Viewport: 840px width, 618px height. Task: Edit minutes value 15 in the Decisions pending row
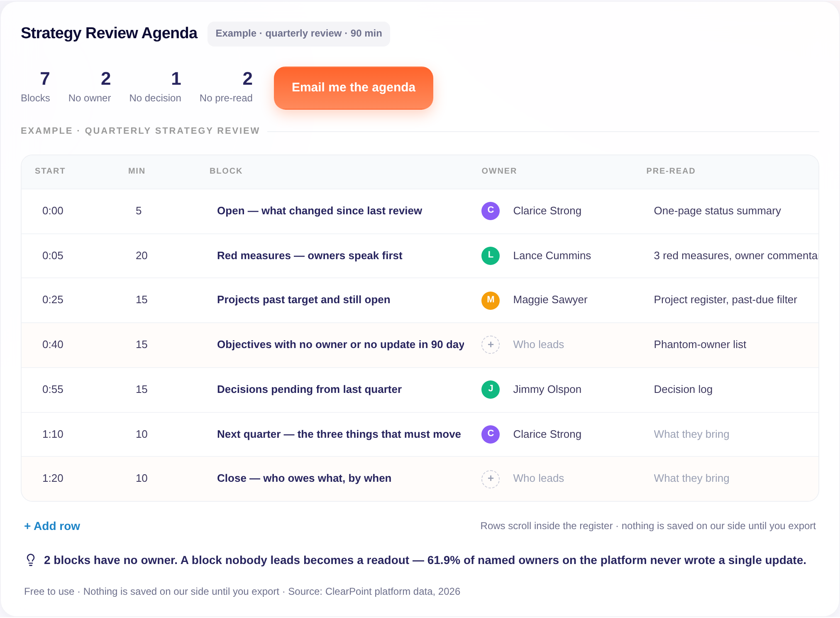(x=142, y=390)
